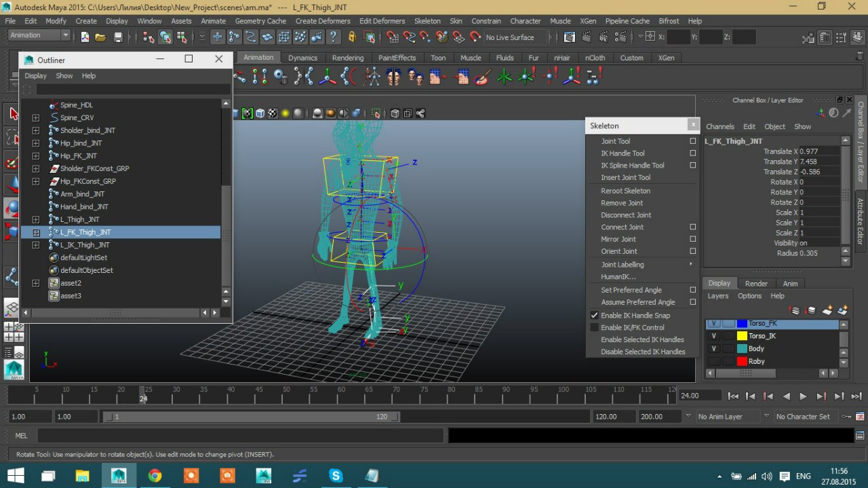
Task: Expand asset2 in the Outliner
Action: 36,283
